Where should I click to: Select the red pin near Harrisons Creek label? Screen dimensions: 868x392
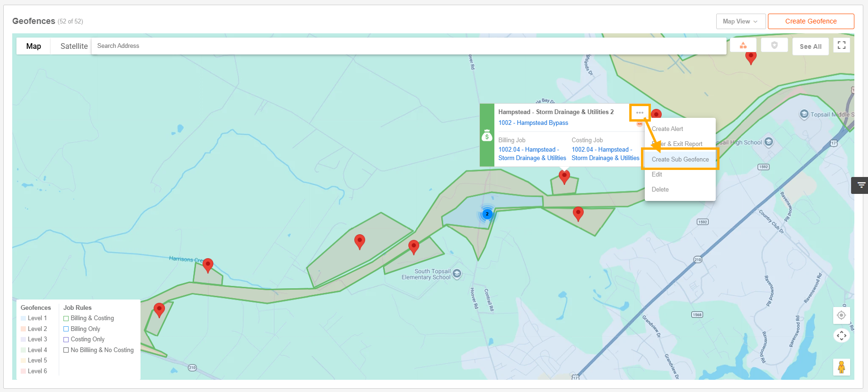point(208,266)
